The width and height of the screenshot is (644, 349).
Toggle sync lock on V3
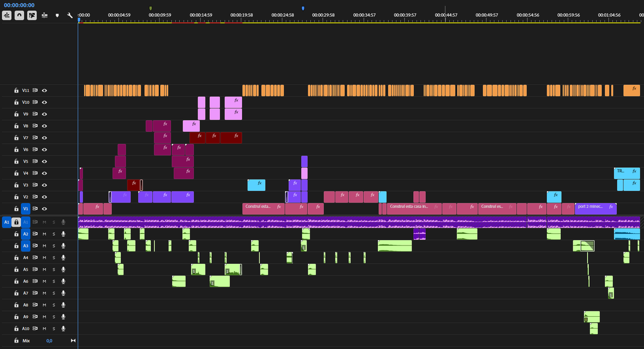tap(35, 184)
